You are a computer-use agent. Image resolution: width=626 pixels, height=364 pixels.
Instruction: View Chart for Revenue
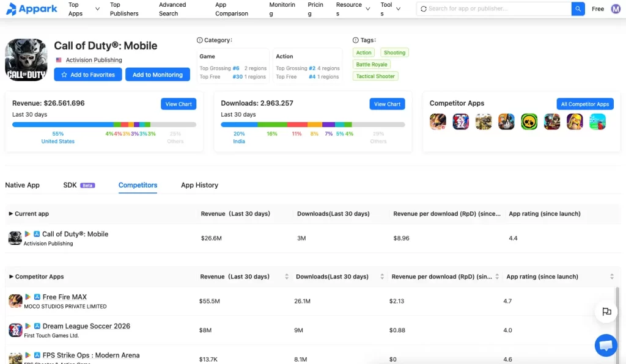(x=179, y=104)
